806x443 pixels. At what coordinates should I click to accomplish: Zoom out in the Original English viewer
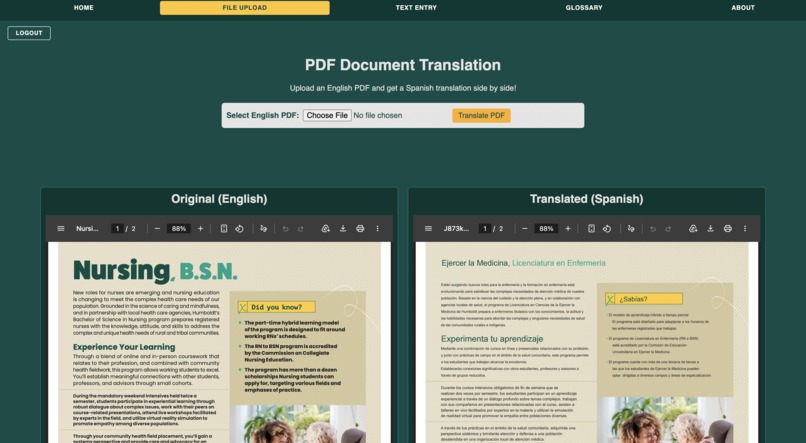click(x=157, y=229)
